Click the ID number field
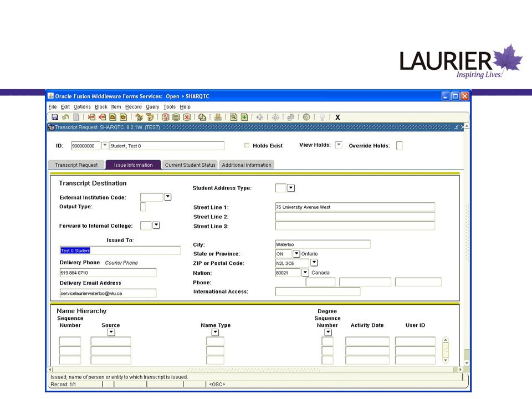 point(85,146)
